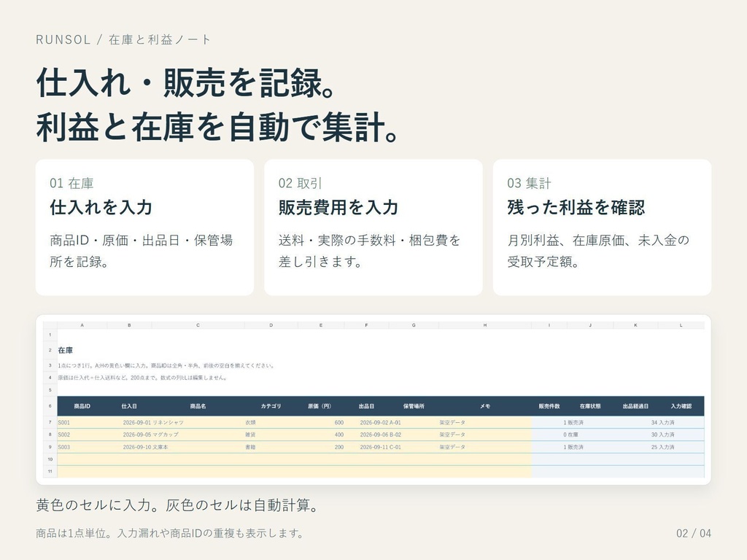Image resolution: width=747 pixels, height=560 pixels.
Task: Click the "2026-09-06 B-02" cell
Action: [x=380, y=435]
